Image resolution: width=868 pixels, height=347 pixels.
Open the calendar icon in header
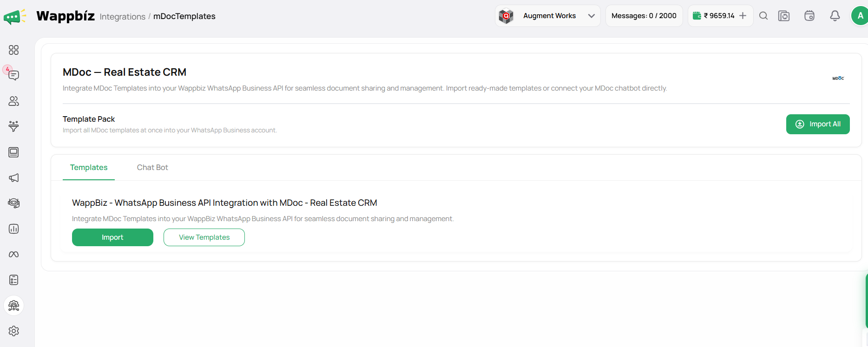809,16
